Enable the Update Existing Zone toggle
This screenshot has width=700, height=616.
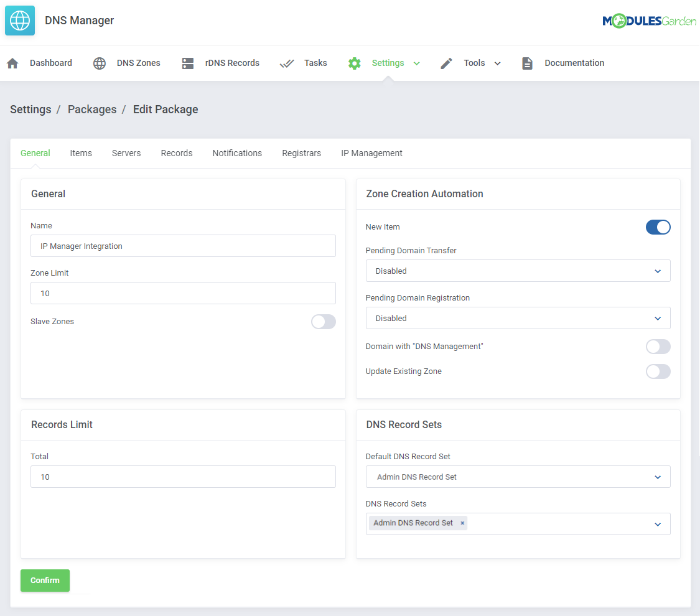click(x=658, y=372)
